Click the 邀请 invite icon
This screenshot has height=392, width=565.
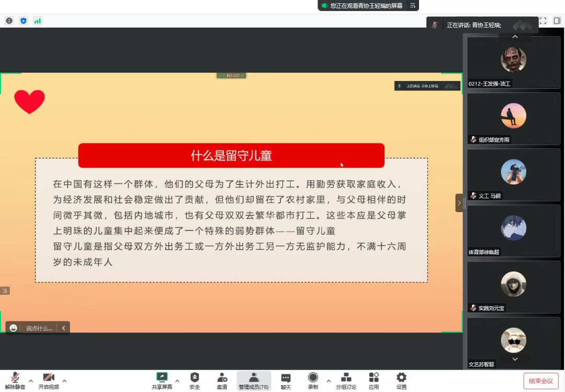(x=222, y=381)
